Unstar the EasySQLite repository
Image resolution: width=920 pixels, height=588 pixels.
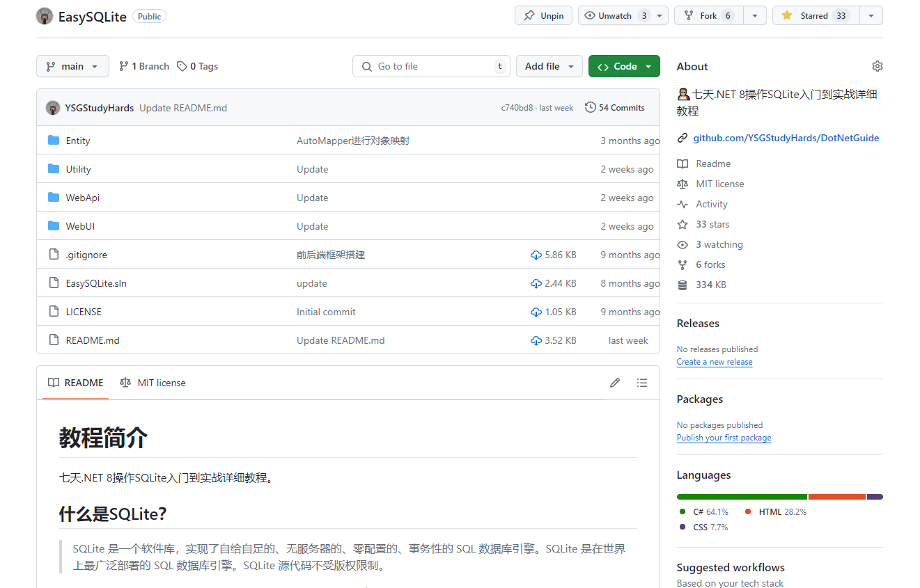tap(815, 15)
